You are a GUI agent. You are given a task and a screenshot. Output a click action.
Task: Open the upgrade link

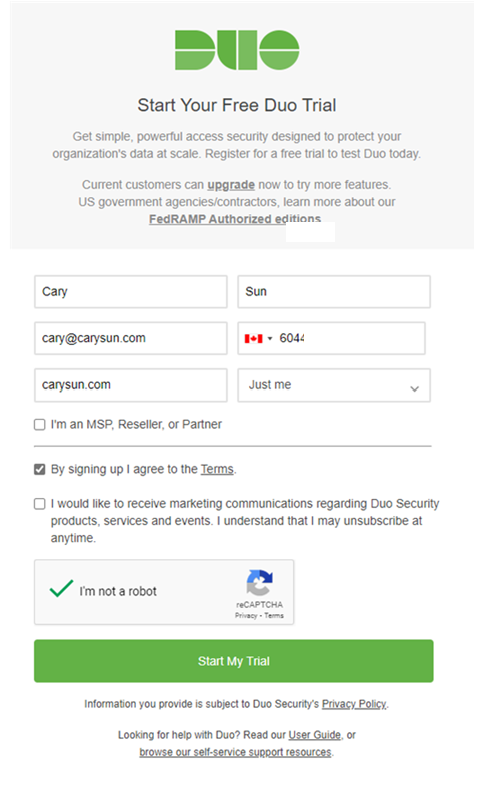231,185
